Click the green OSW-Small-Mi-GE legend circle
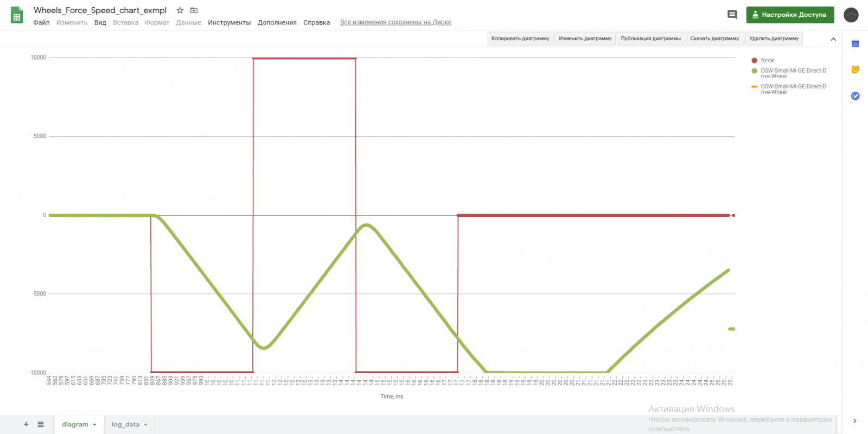 (754, 71)
